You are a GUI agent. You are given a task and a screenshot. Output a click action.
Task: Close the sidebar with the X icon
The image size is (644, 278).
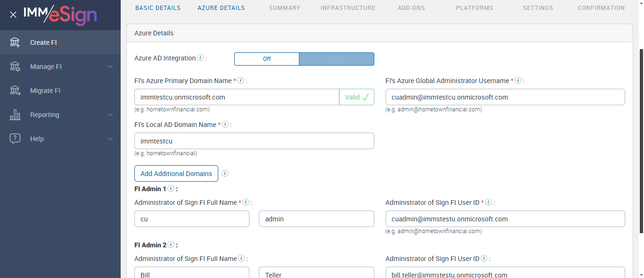click(13, 15)
